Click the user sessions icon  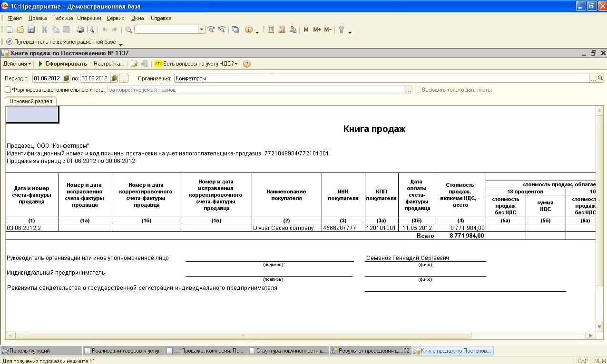293,29
